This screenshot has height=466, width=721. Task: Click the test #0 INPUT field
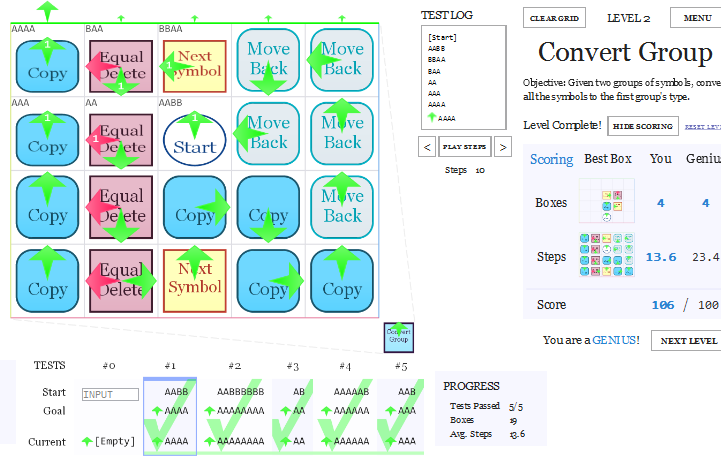pos(110,394)
